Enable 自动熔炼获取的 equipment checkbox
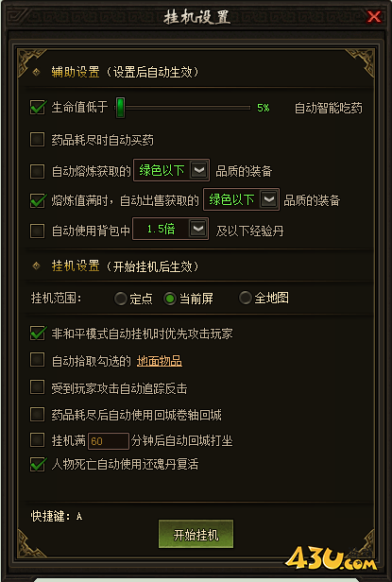 pyautogui.click(x=37, y=171)
